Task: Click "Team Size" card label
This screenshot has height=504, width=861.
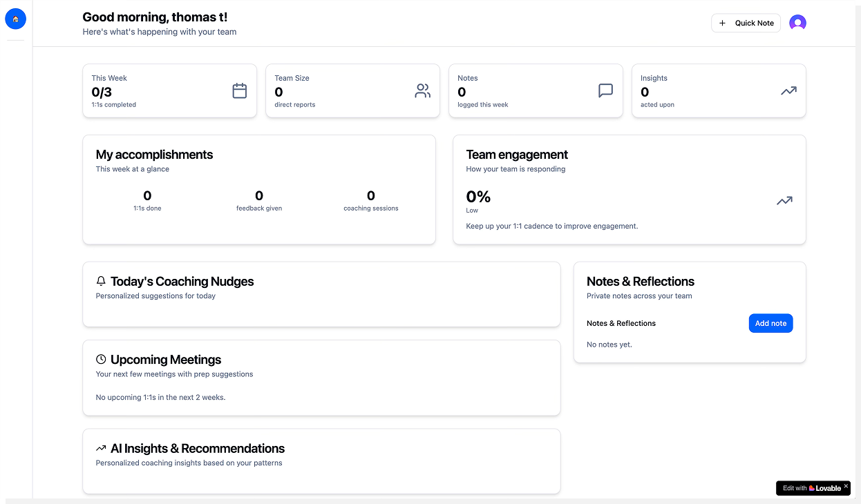Action: pos(292,78)
